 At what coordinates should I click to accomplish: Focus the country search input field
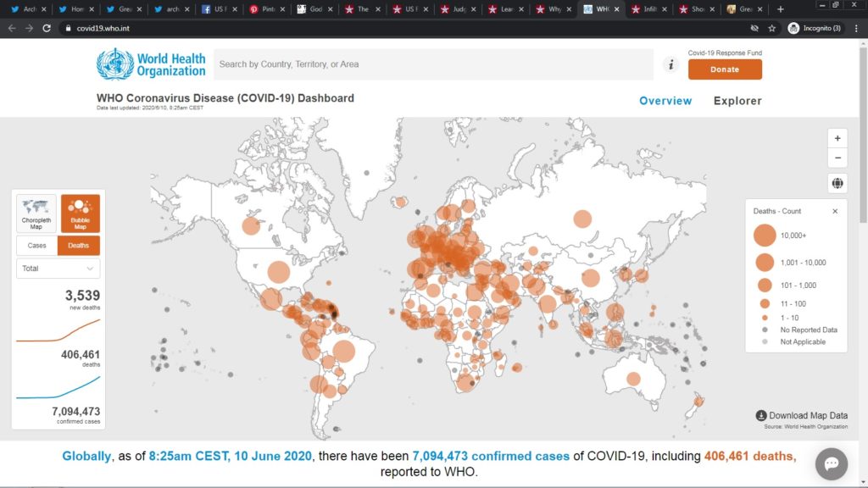(432, 64)
